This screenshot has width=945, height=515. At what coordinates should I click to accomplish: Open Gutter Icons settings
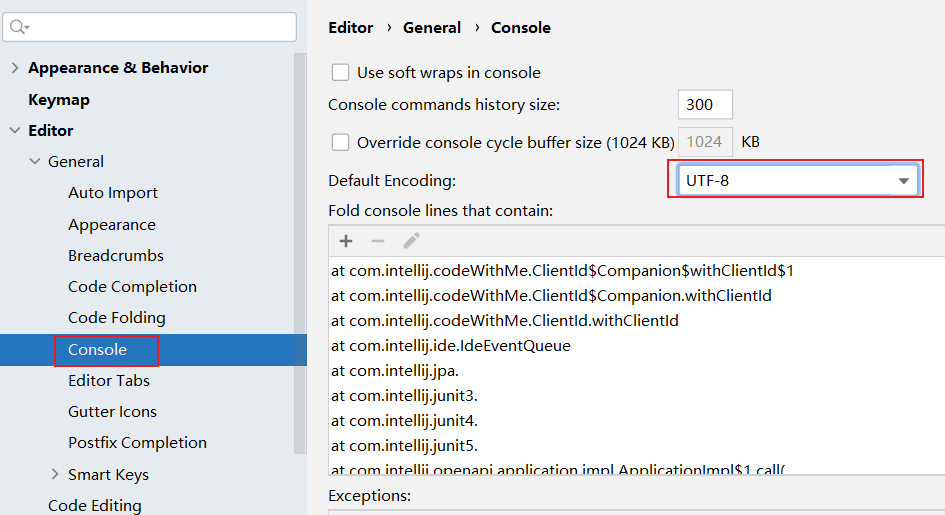[112, 412]
